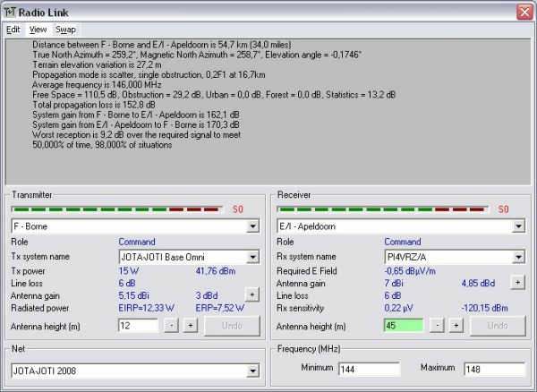Screen dimensions: 537x392
Task: Expand the E/I - Apeldoorn receiver dropdown
Action: click(518, 226)
